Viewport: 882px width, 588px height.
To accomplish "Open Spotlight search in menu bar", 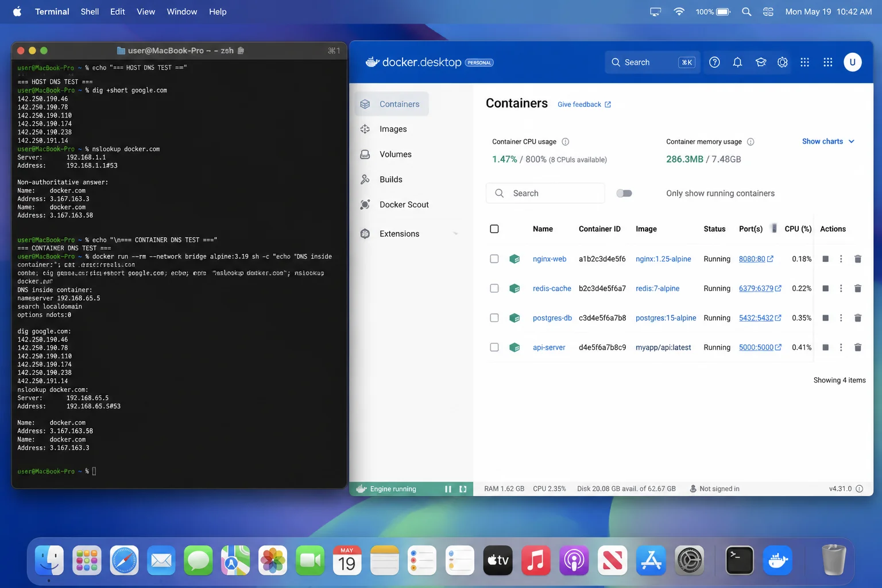I will coord(746,11).
